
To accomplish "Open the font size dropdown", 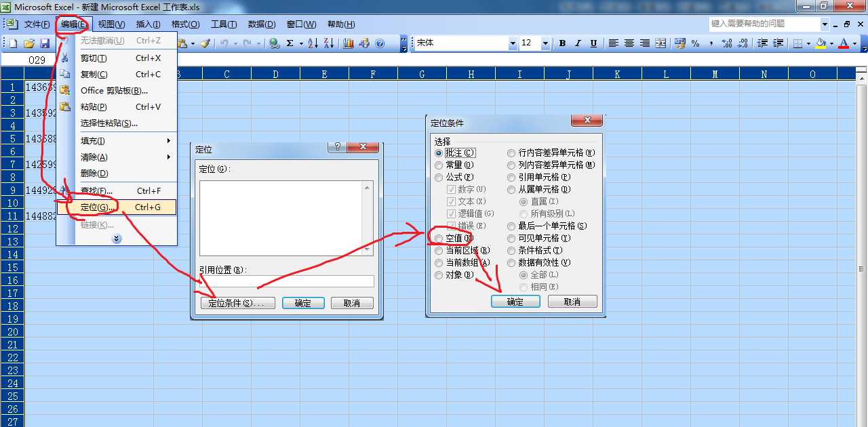I will (x=545, y=43).
